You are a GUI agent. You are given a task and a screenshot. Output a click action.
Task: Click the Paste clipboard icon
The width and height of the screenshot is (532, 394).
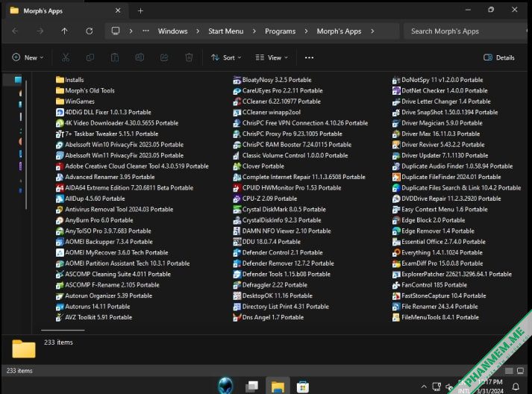click(115, 57)
